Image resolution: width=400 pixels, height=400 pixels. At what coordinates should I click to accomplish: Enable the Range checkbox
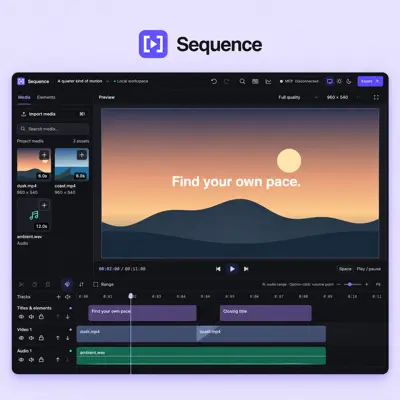[96, 284]
